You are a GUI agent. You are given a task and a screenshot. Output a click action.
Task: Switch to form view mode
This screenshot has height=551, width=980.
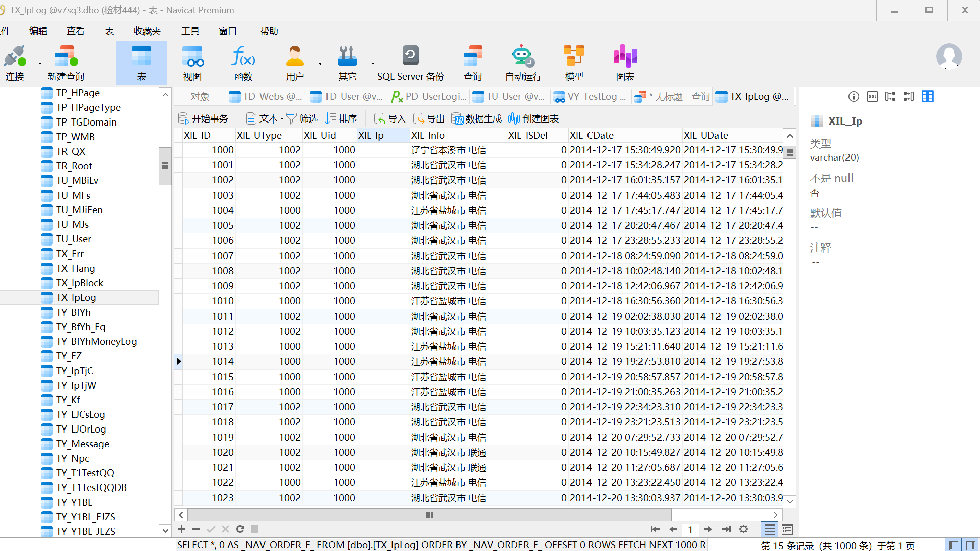click(x=787, y=529)
